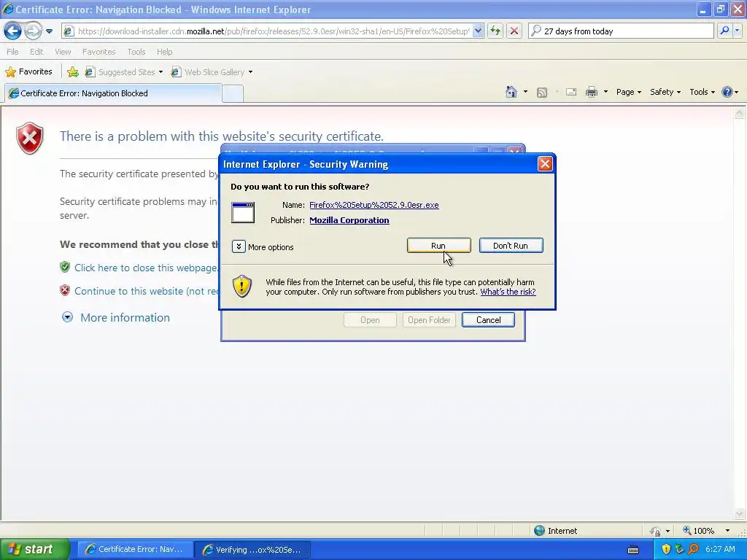Select the Certificate Error tab
The image size is (747, 560).
[113, 93]
